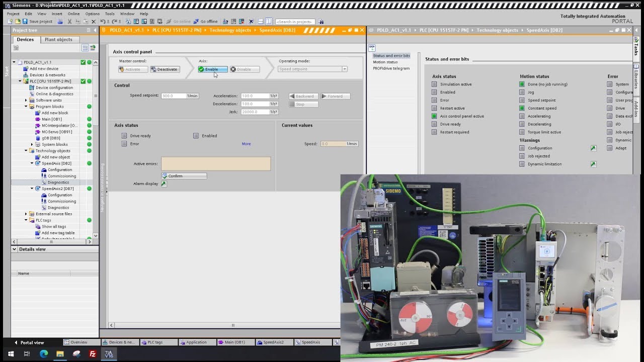Open the Project menu

click(x=13, y=14)
